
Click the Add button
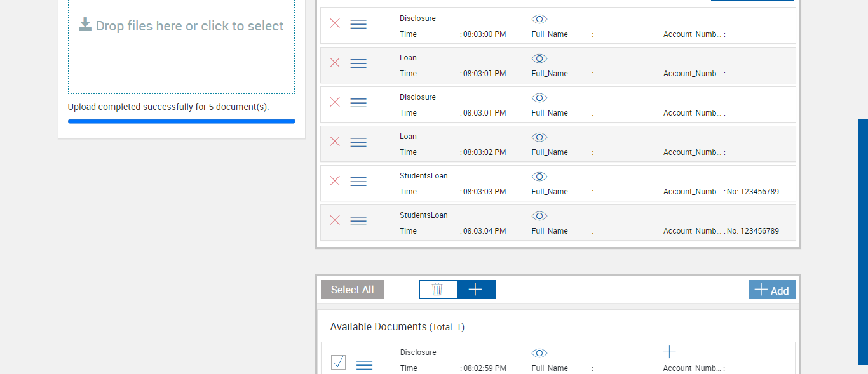[771, 290]
